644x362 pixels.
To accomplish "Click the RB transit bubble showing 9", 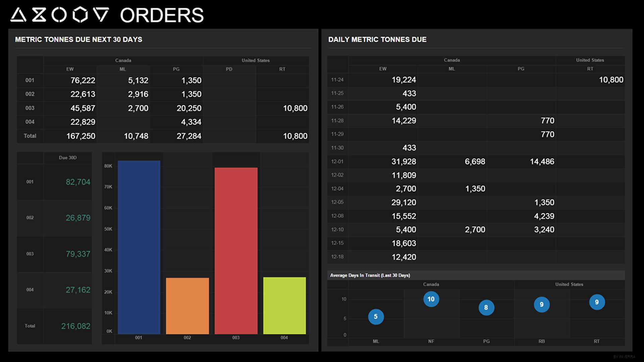I will [x=541, y=304].
